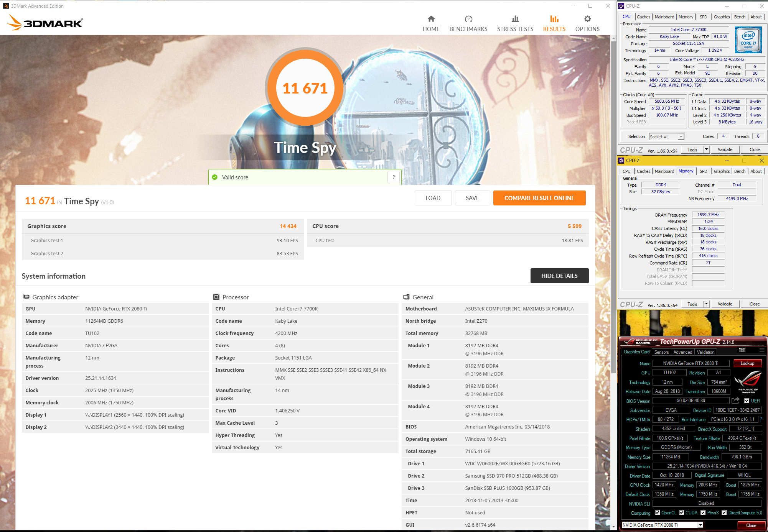Click the orange 11 671 score circle
The height and width of the screenshot is (532, 768).
(x=305, y=88)
